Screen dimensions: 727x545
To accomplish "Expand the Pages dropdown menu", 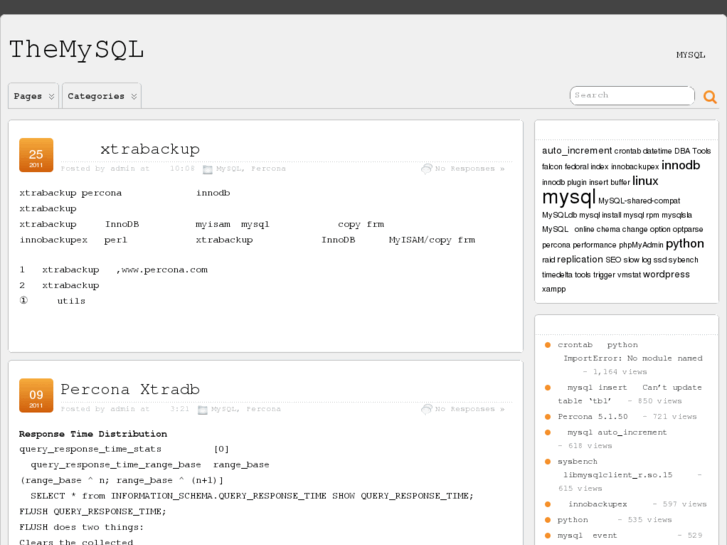I will (33, 96).
